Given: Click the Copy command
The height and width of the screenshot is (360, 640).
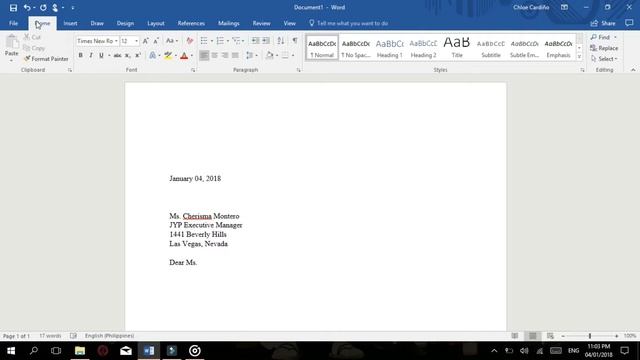Looking at the screenshot, I should click(34, 48).
